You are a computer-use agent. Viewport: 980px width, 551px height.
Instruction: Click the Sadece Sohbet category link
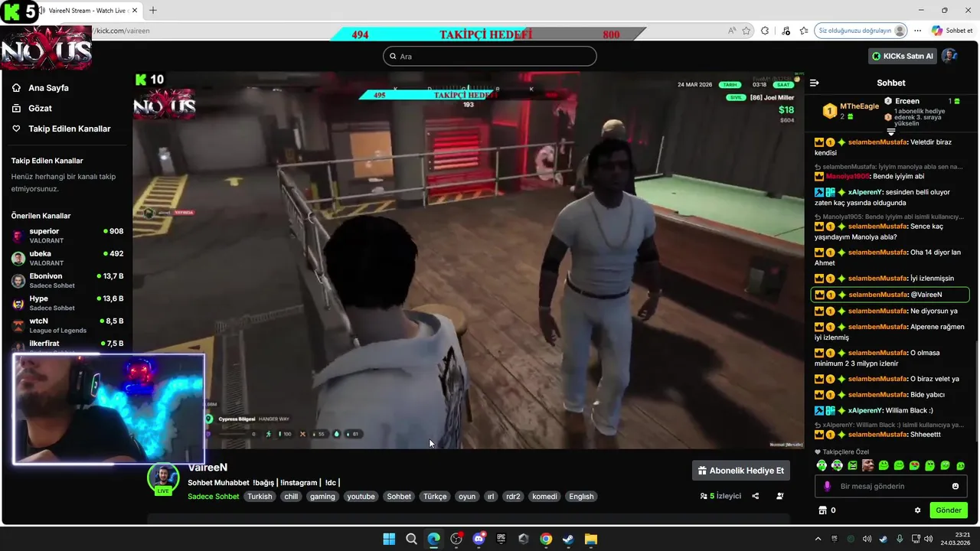(x=214, y=497)
